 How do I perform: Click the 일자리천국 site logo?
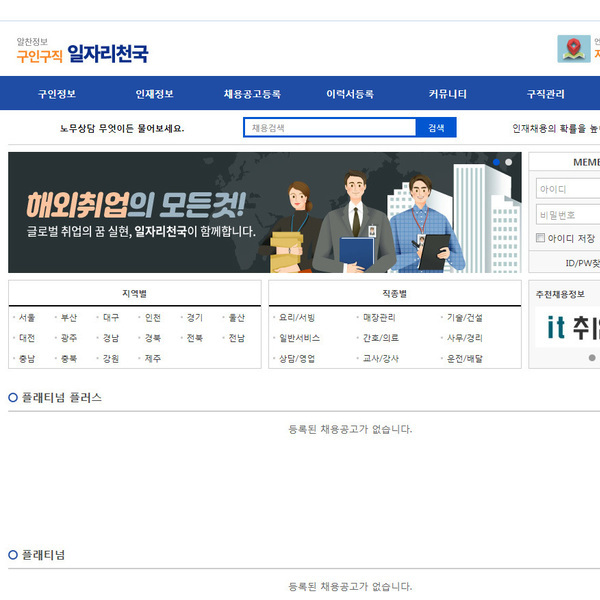(x=82, y=51)
